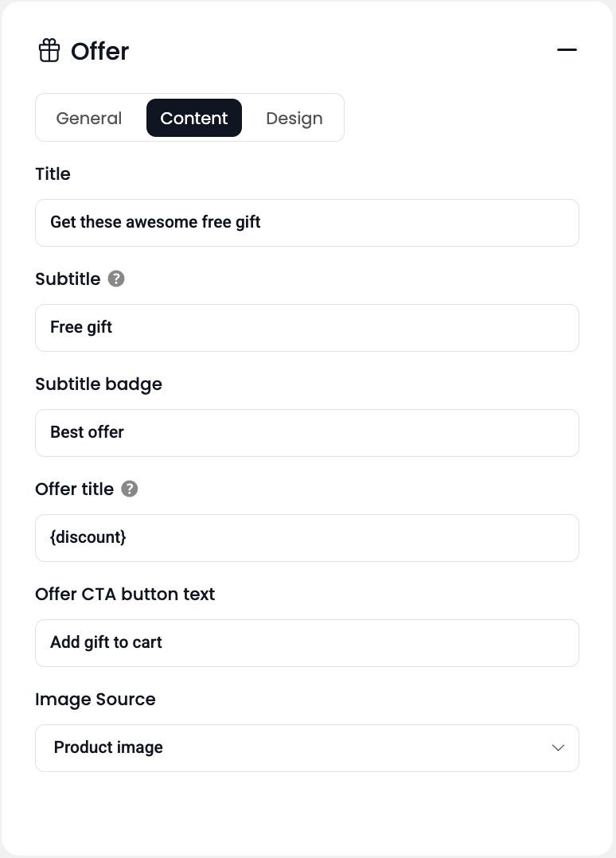Select the Content tab
The width and height of the screenshot is (616, 858).
[194, 118]
